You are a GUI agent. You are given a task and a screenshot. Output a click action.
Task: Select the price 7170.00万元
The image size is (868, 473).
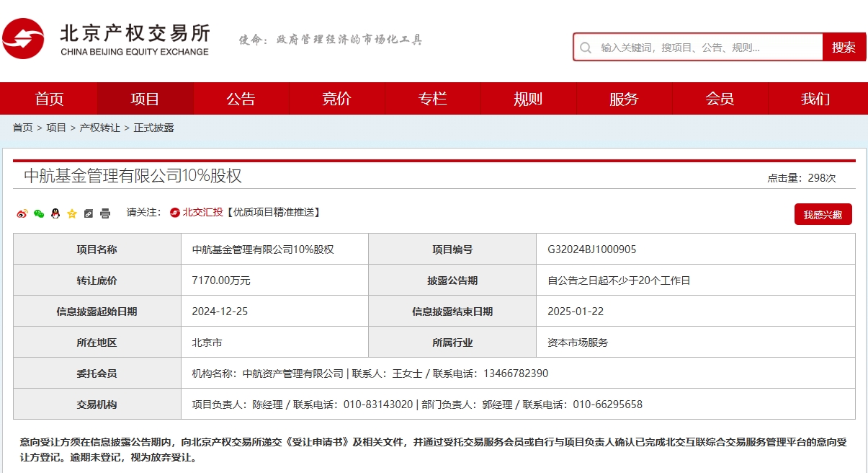pyautogui.click(x=221, y=280)
